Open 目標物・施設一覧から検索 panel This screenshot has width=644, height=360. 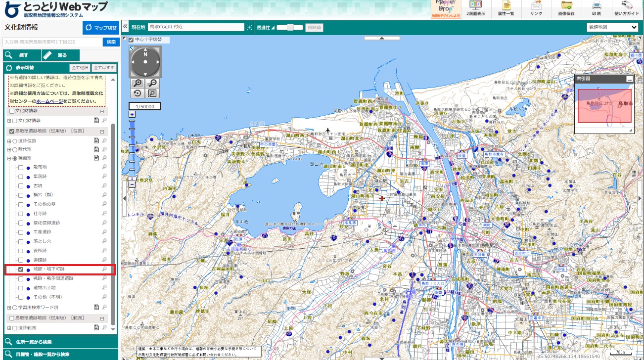click(61, 354)
